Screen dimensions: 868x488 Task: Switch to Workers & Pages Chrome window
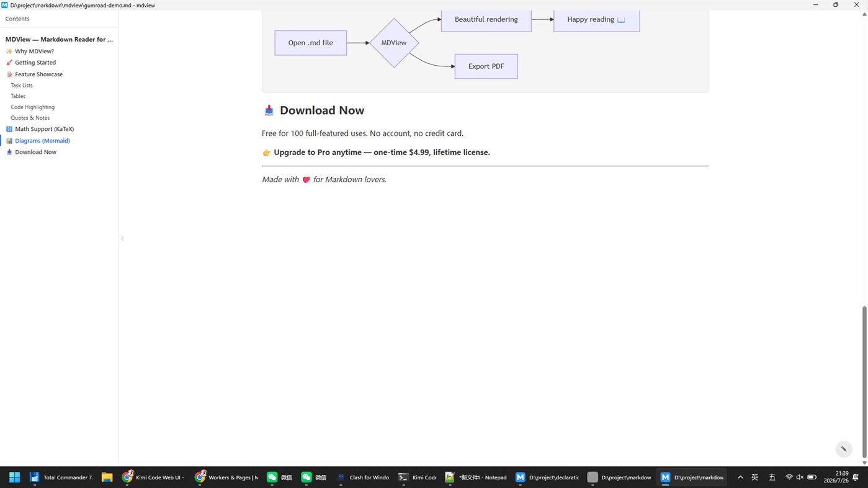click(226, 477)
